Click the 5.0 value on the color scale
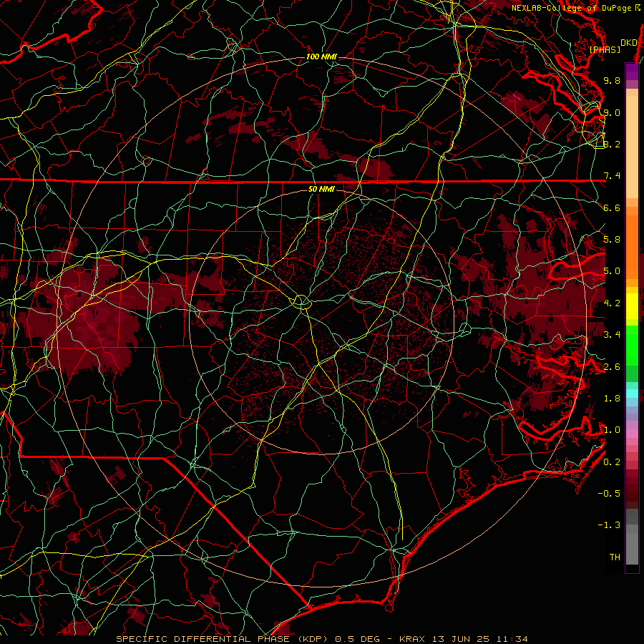The image size is (644, 644). pos(612,271)
